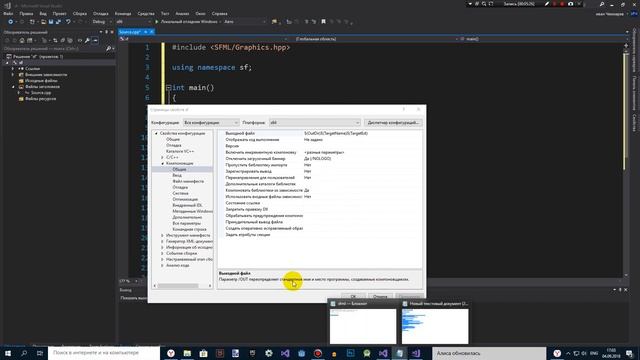640x360 pixels.
Task: Click OK button in properties dialog
Action: [x=353, y=296]
